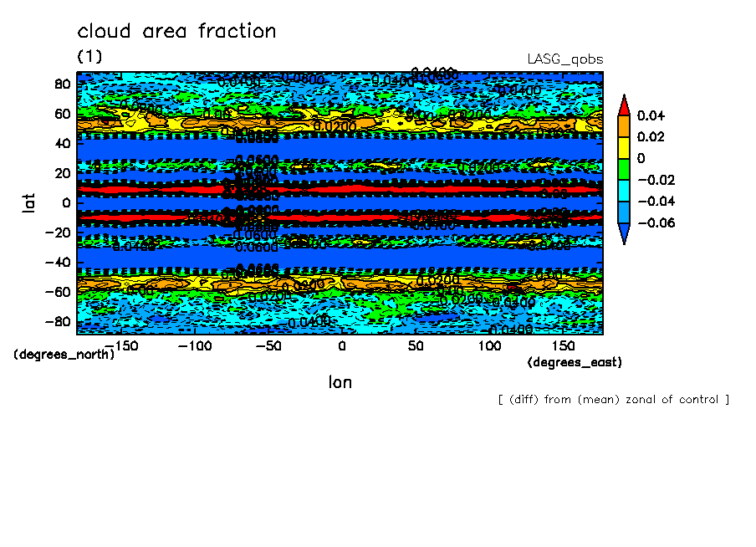Click the blue downward arrow below the colorbar
Viewport: 756px width, 547px height.
623,234
